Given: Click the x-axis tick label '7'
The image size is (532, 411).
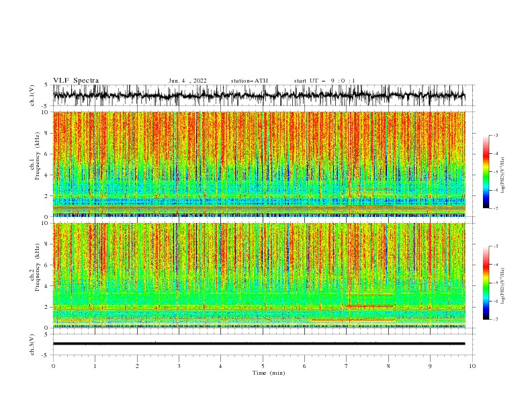Looking at the screenshot, I should (x=347, y=366).
